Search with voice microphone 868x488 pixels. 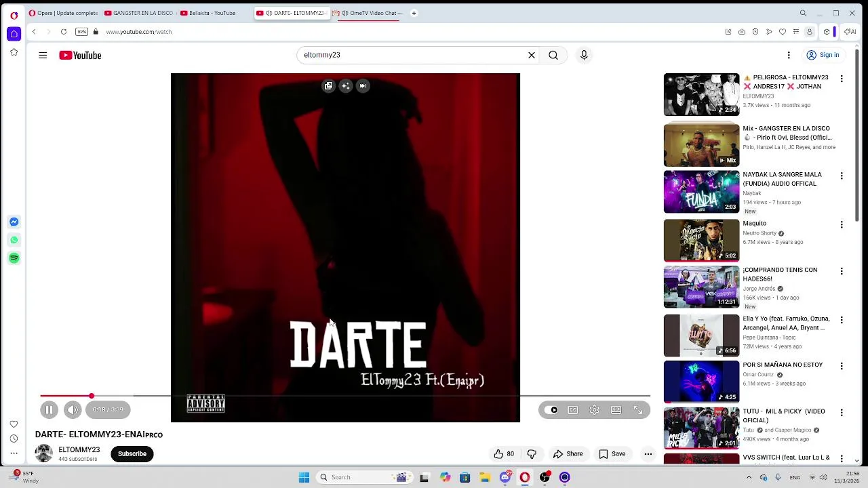584,55
